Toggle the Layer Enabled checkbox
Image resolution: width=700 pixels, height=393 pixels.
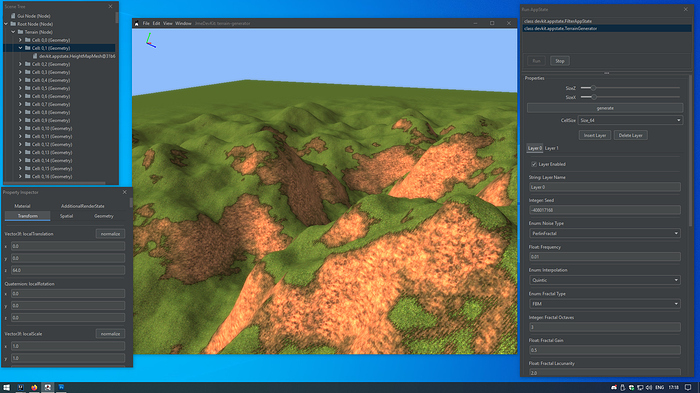tap(534, 164)
